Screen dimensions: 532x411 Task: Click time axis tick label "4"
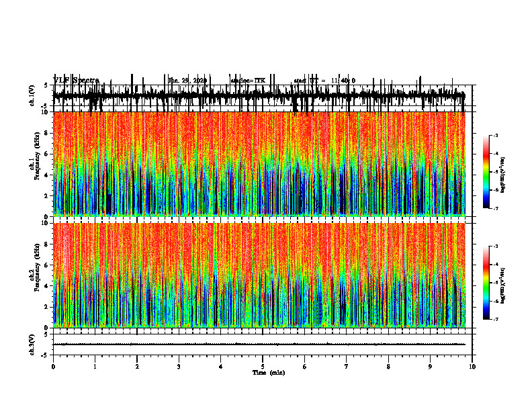(x=221, y=367)
